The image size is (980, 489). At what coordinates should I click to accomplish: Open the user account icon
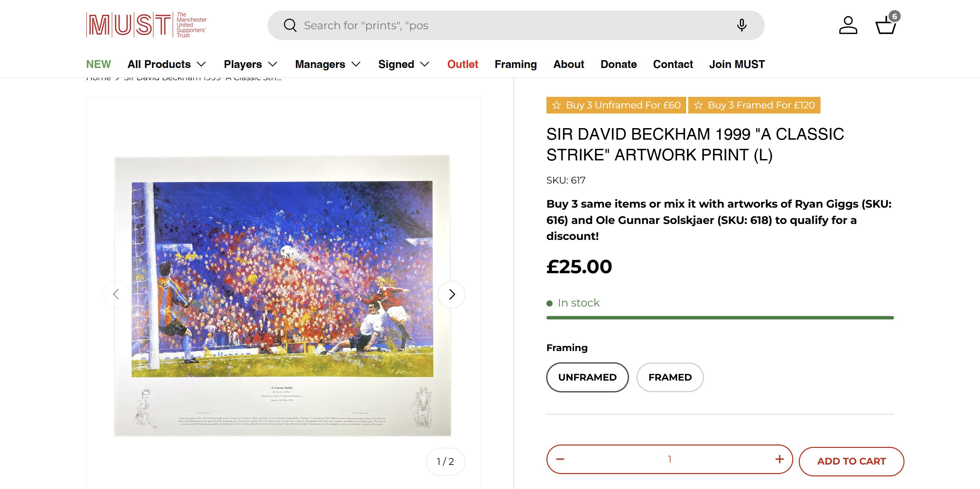pos(848,25)
